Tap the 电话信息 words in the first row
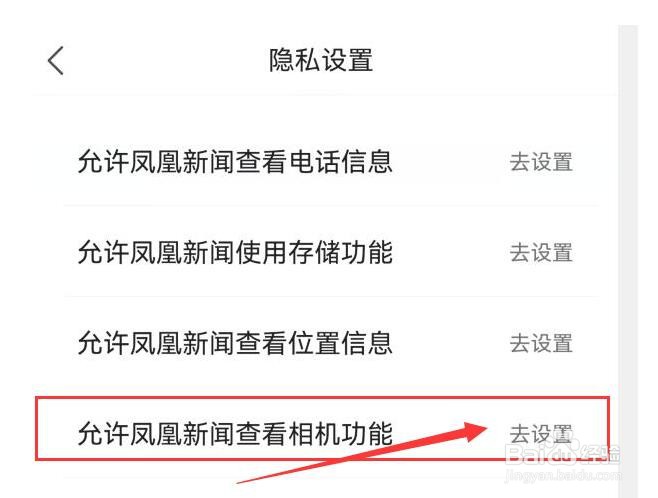The width and height of the screenshot is (658, 498). tap(341, 162)
